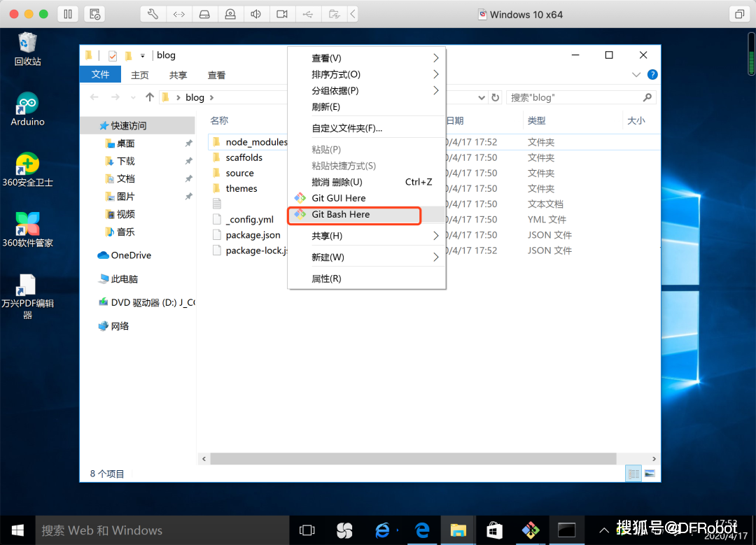
Task: Choose 刷新(E) in context menu
Action: pos(366,107)
